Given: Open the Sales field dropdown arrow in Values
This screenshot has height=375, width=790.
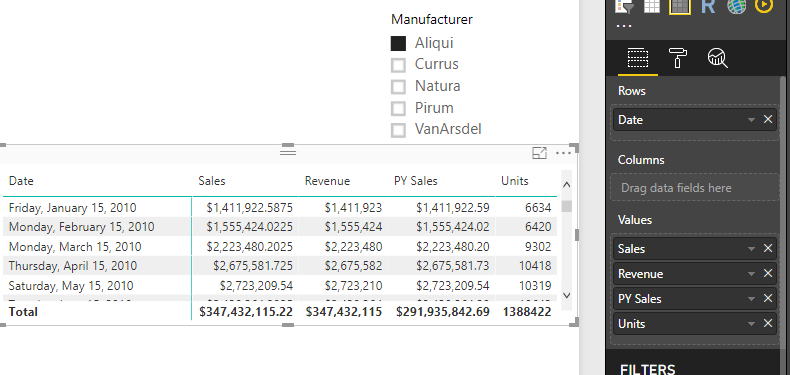Looking at the screenshot, I should [x=751, y=248].
